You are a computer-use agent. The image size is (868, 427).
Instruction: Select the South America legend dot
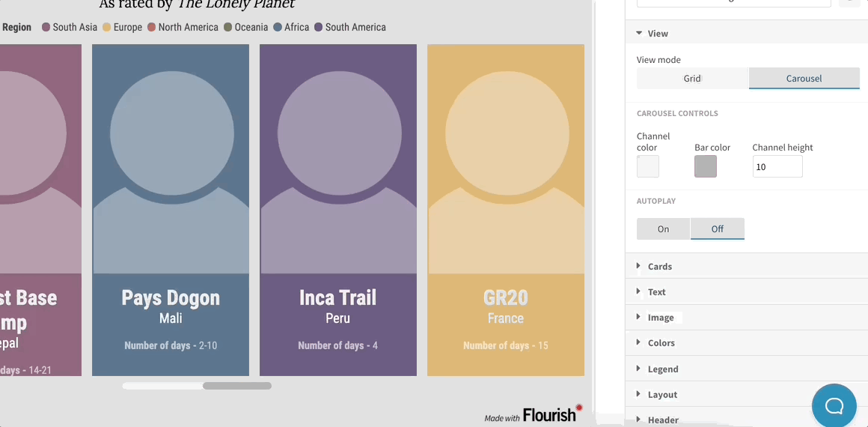[x=318, y=28]
